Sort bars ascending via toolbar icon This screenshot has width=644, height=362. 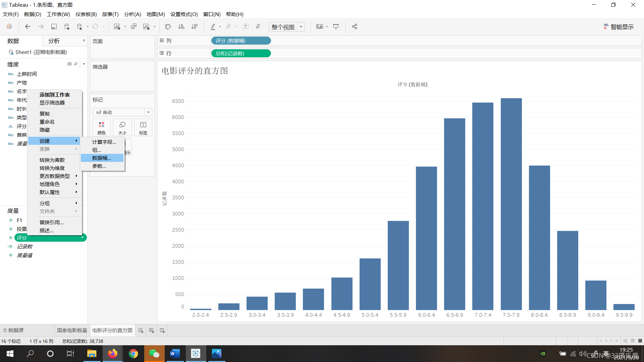(181, 27)
